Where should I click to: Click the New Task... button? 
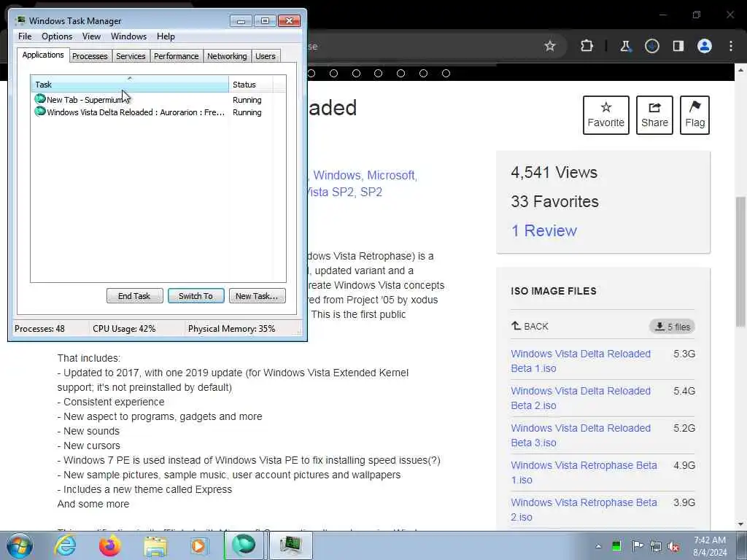[x=257, y=296]
